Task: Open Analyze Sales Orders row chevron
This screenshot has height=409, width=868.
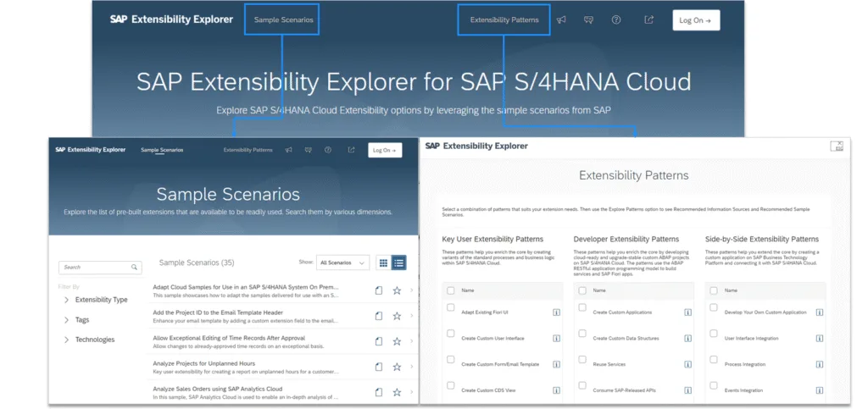Action: (412, 392)
